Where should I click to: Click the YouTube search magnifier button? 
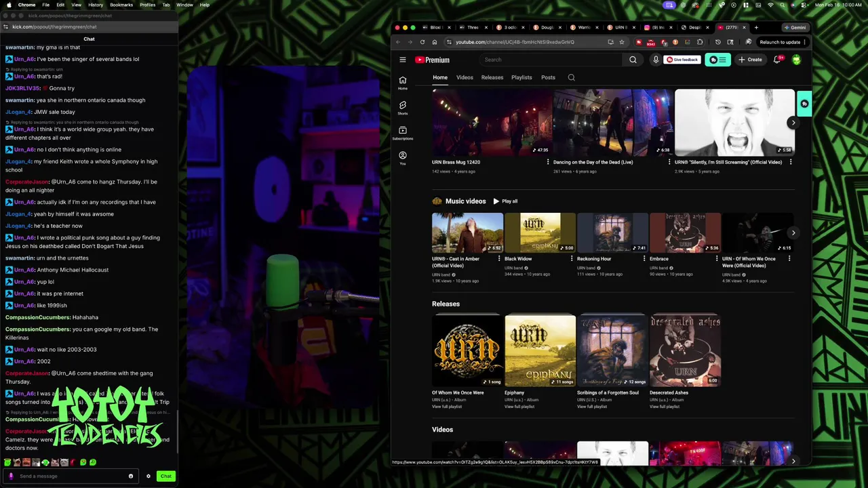pos(633,60)
